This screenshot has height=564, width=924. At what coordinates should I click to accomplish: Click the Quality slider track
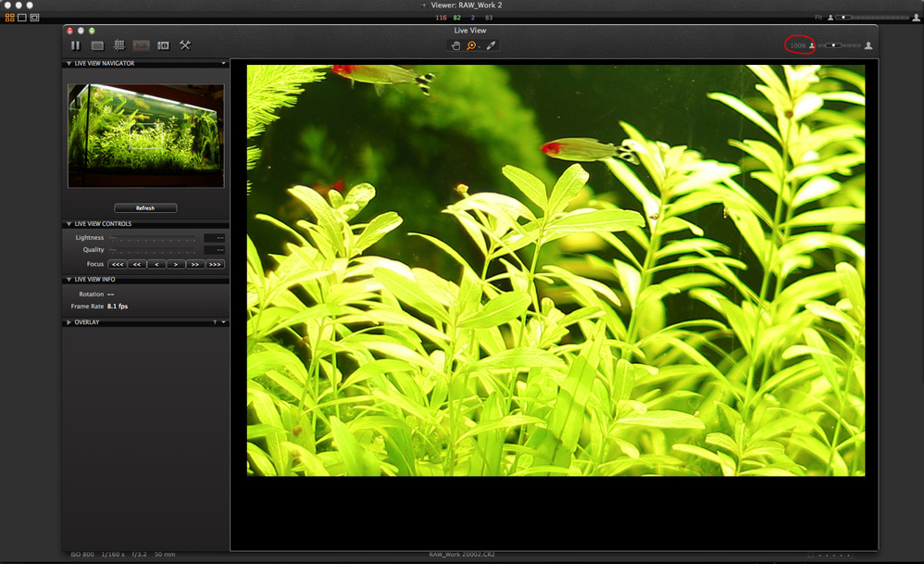pyautogui.click(x=153, y=250)
